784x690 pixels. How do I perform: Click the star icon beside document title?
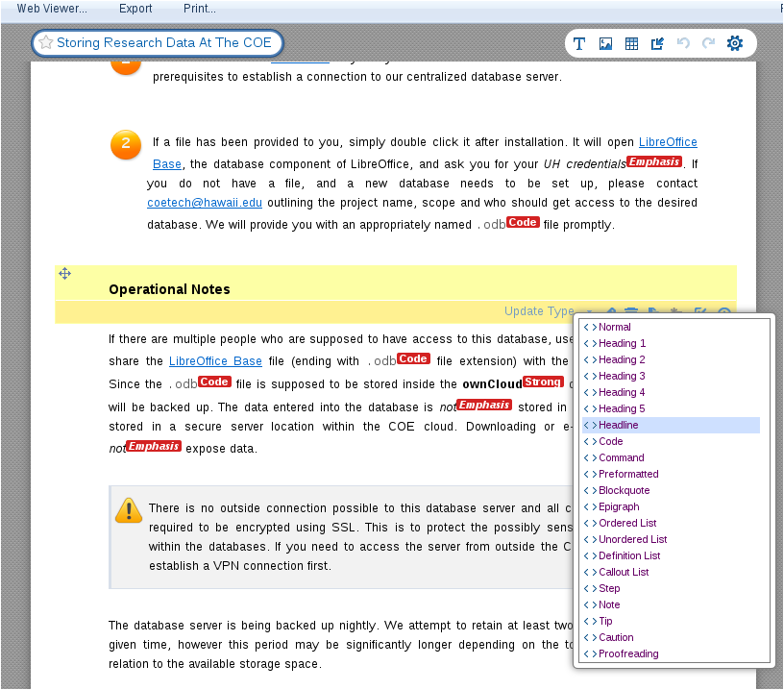click(x=45, y=42)
